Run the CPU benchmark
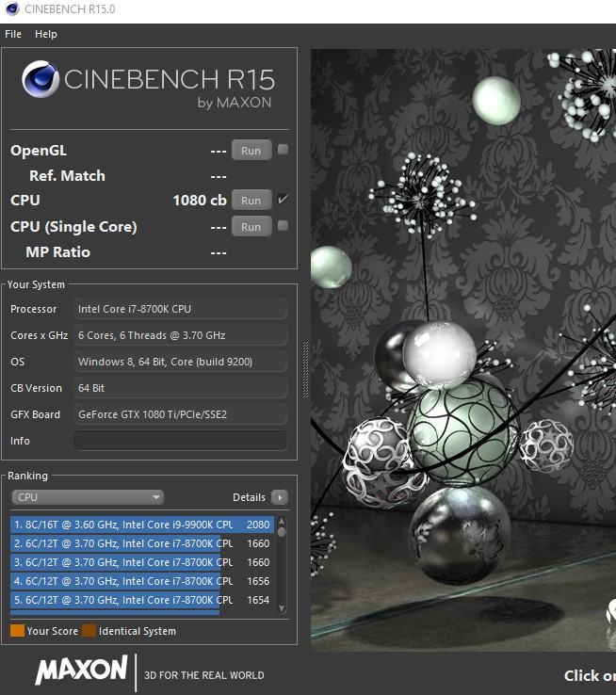Image resolution: width=616 pixels, height=695 pixels. click(251, 200)
